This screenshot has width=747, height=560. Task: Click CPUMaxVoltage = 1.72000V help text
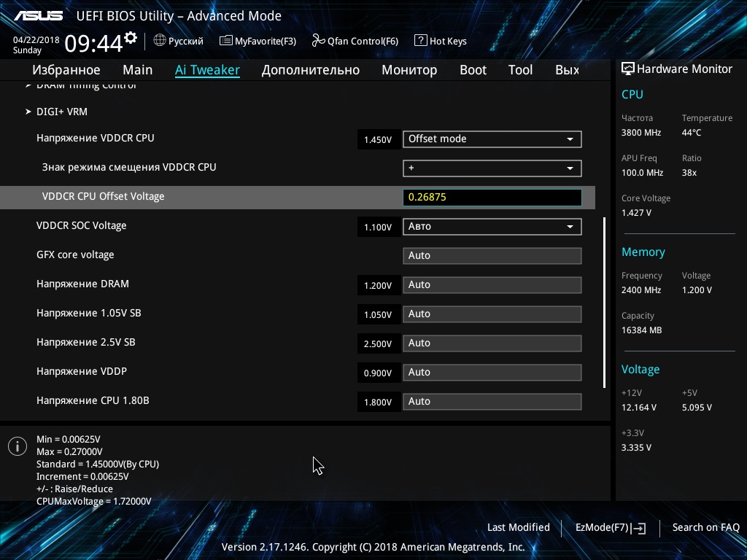pos(94,502)
